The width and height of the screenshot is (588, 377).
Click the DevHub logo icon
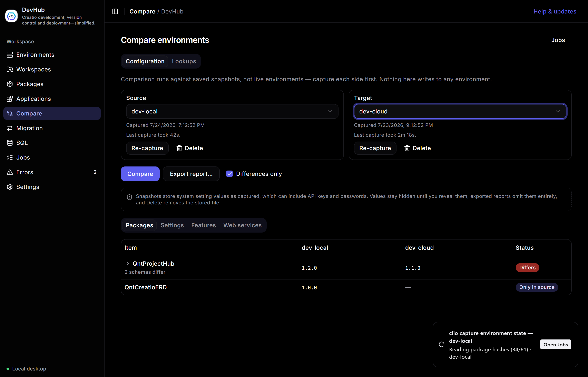tap(11, 16)
